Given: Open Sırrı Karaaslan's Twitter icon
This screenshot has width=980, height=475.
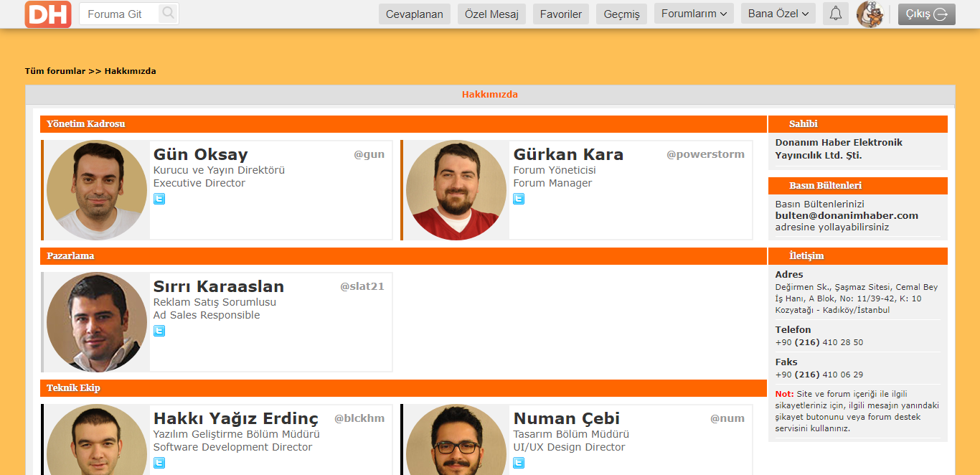Looking at the screenshot, I should (159, 331).
